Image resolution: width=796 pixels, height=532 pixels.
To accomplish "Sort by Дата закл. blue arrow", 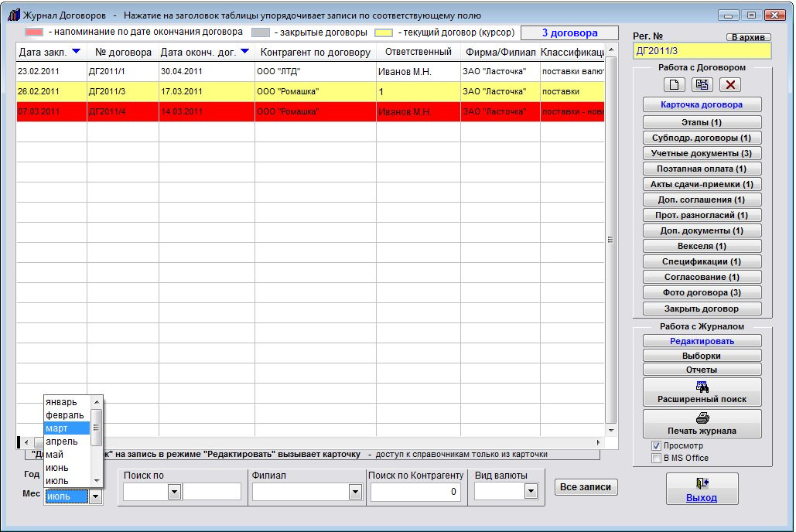I will coord(76,52).
